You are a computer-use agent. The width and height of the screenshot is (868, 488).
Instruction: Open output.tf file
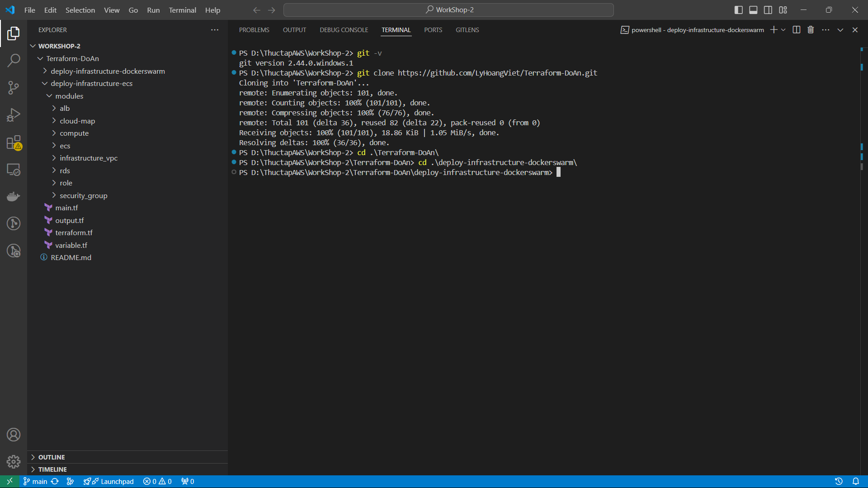click(69, 220)
